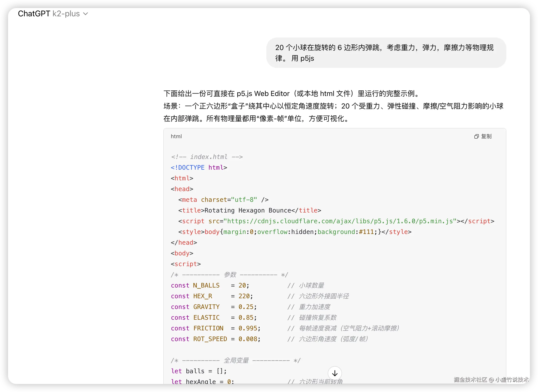Click the DOCTYPE html line
538x392 pixels.
point(199,167)
